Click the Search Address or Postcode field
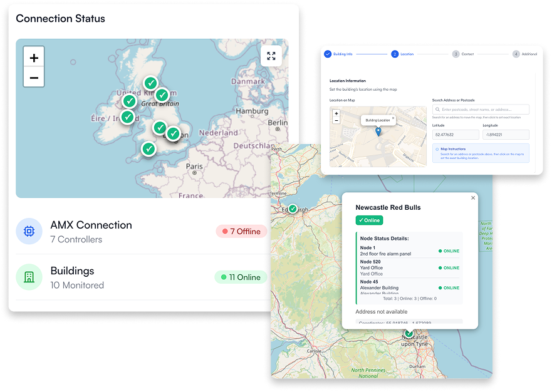Viewport: 552px width, 392px height. point(481,110)
